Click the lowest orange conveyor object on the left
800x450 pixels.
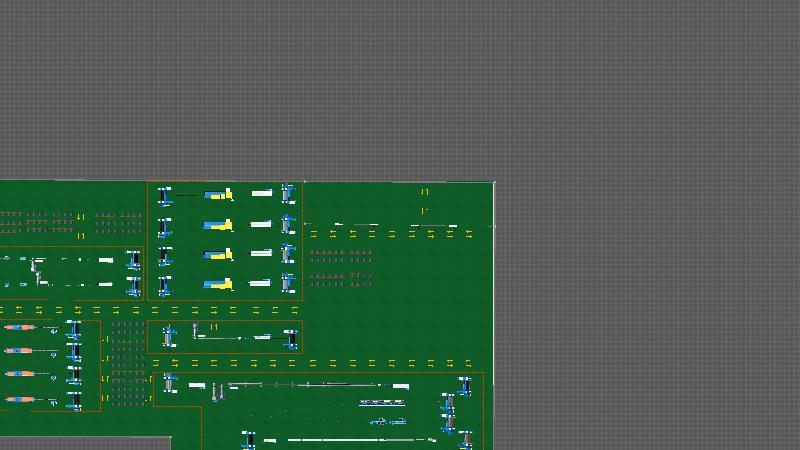[19, 399]
